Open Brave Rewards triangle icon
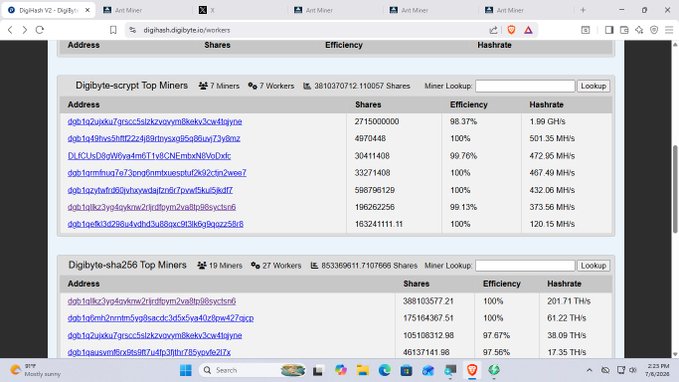The height and width of the screenshot is (382, 679). (528, 30)
